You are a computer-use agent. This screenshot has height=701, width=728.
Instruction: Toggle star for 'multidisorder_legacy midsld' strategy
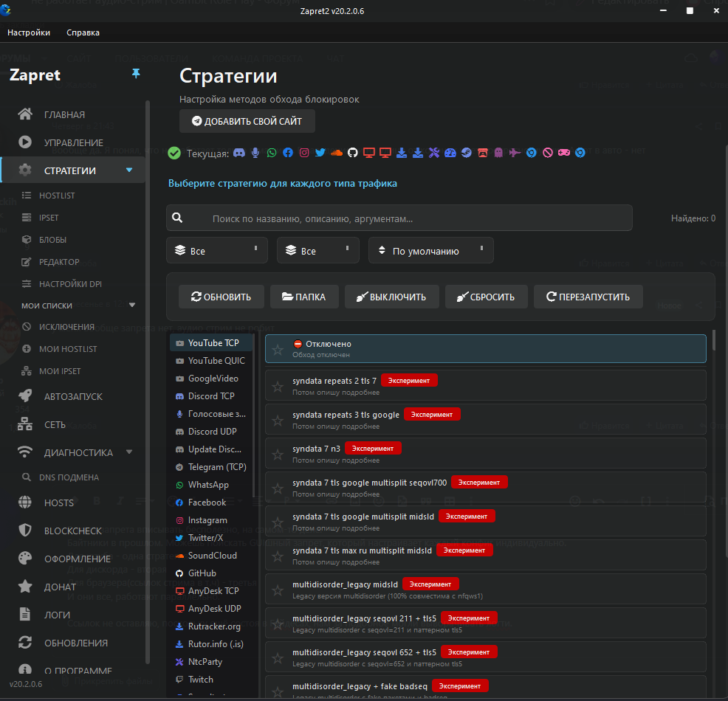pyautogui.click(x=278, y=589)
